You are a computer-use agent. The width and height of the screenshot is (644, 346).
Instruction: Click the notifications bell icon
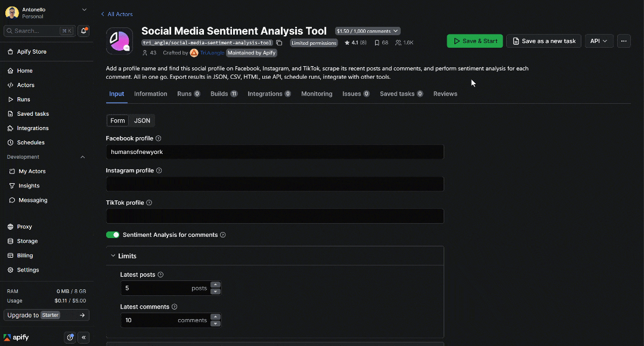click(x=83, y=30)
